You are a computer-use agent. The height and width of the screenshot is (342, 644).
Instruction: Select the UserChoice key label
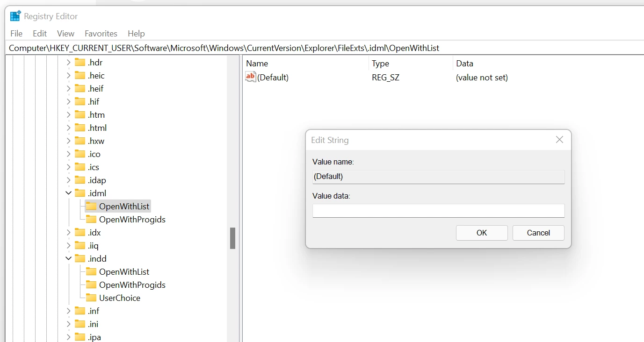tap(120, 298)
